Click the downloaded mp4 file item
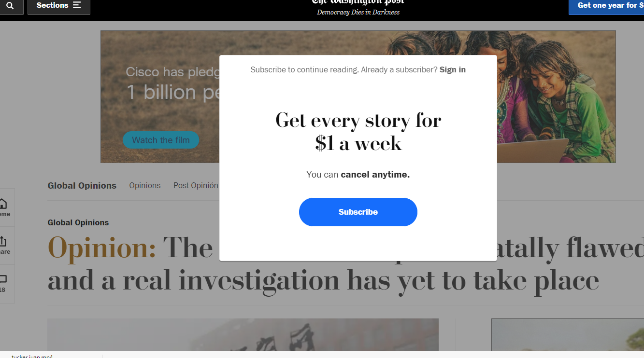The height and width of the screenshot is (358, 644). pos(32,356)
